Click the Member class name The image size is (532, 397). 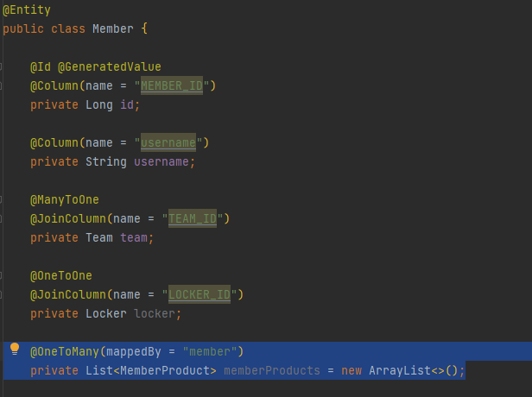(112, 28)
